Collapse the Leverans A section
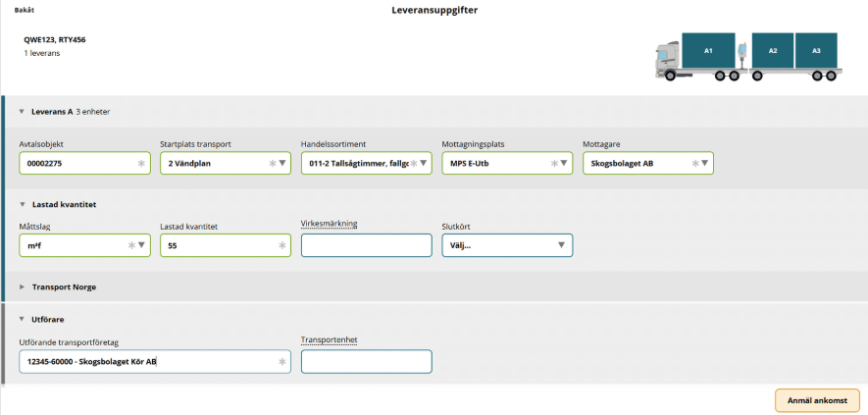This screenshot has width=868, height=415. pos(22,112)
